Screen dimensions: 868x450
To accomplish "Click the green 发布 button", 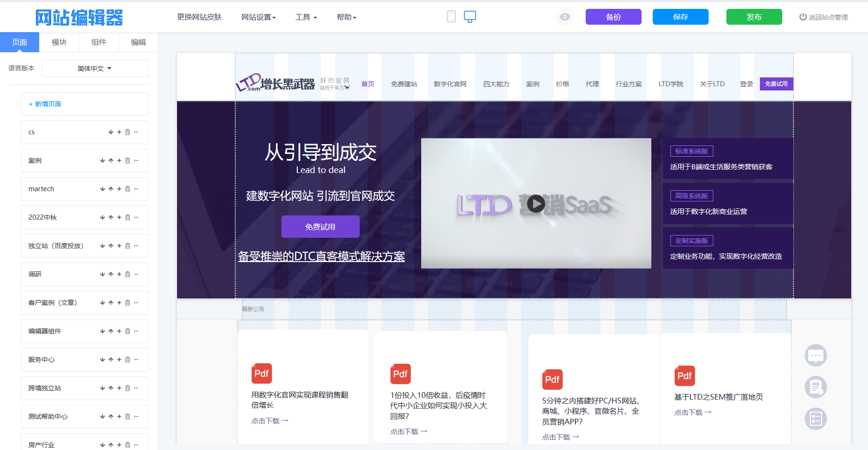I will coord(754,17).
